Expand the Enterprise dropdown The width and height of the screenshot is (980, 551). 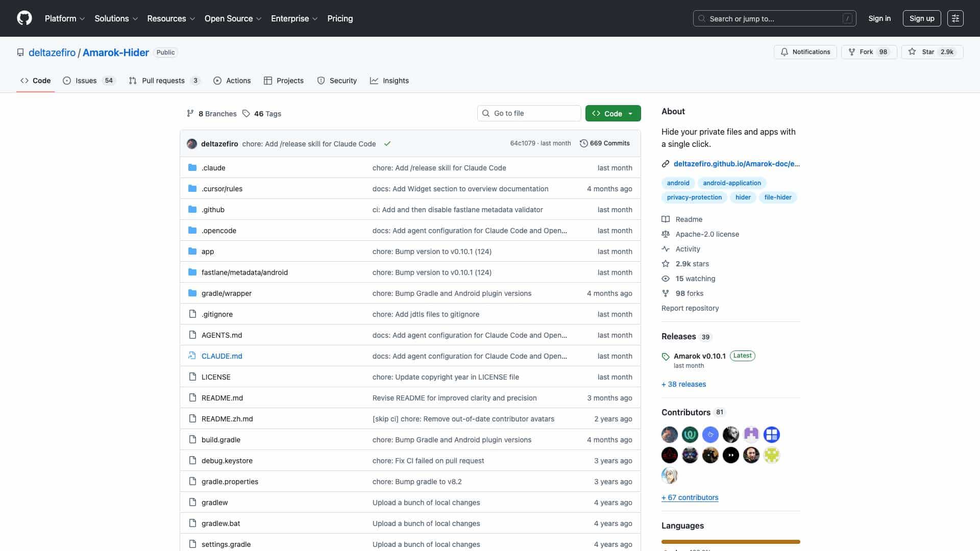coord(295,18)
